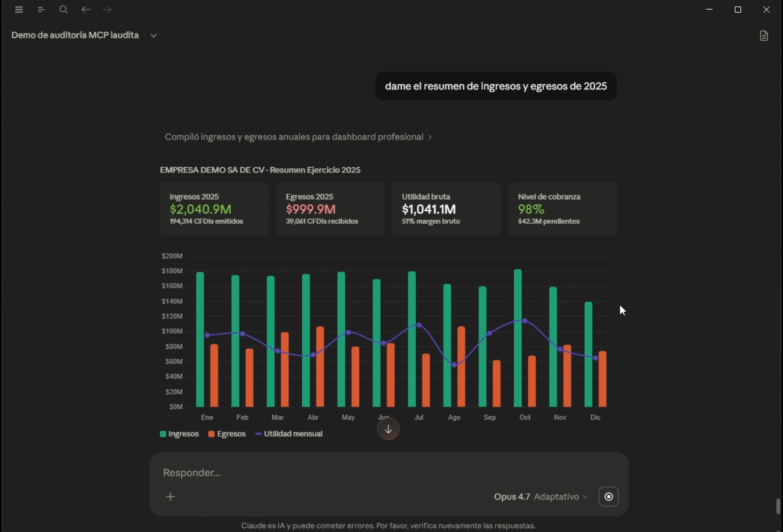783x532 pixels.
Task: Go back with the left arrow
Action: pyautogui.click(x=86, y=10)
